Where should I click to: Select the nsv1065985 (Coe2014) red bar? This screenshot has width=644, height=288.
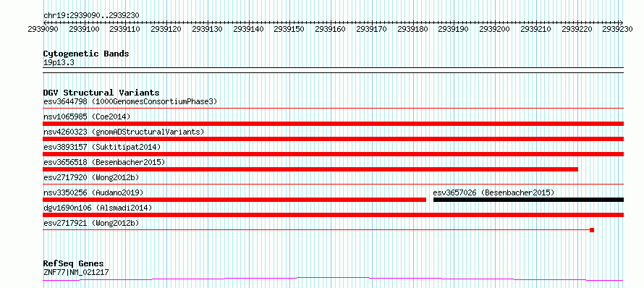[x=333, y=124]
